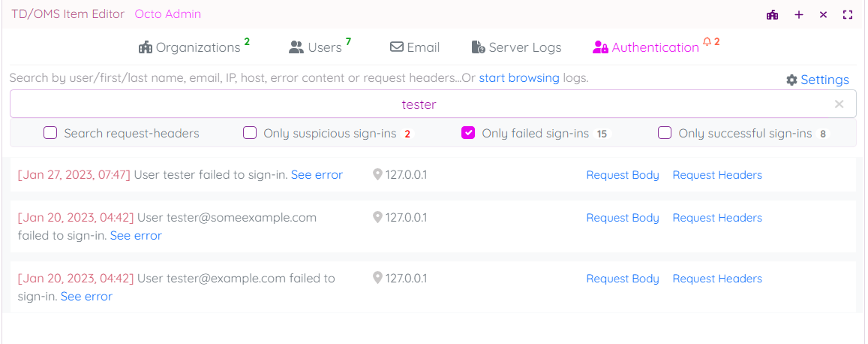Click the Authentication alert bell icon
Viewport: 868px width, 344px height.
[706, 42]
